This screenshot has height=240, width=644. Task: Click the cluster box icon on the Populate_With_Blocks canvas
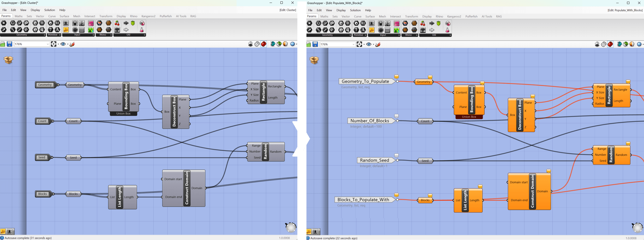(x=314, y=60)
